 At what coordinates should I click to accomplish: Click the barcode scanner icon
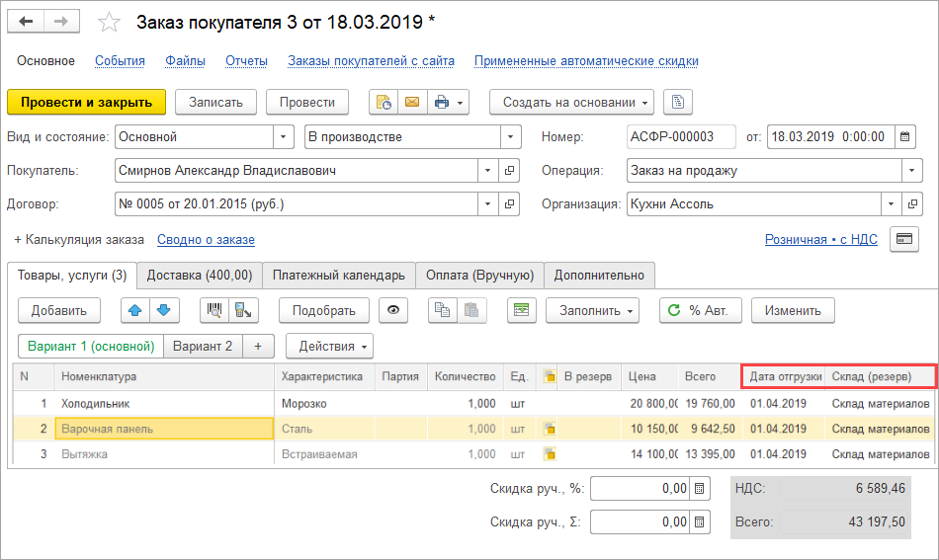coord(214,310)
